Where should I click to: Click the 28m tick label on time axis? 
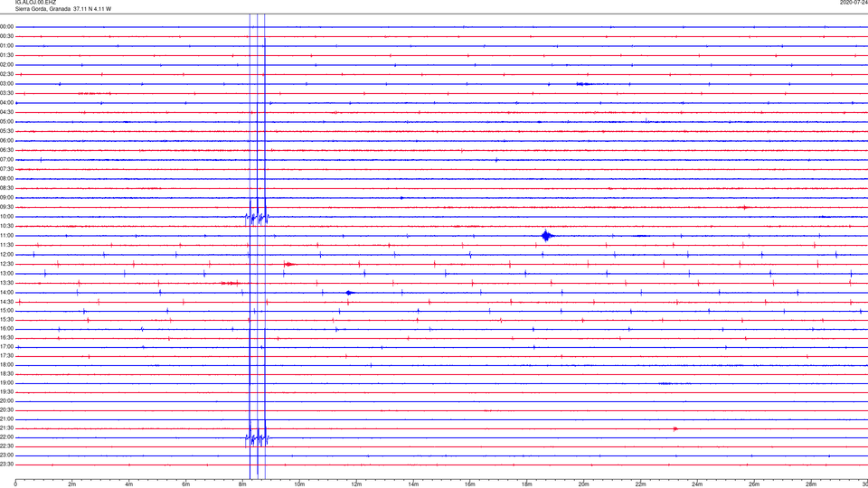pyautogui.click(x=811, y=484)
